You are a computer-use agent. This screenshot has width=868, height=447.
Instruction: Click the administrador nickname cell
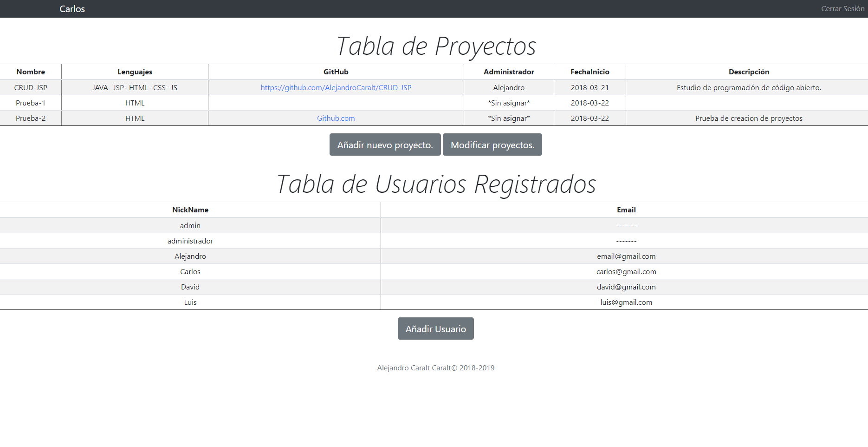[x=190, y=241]
